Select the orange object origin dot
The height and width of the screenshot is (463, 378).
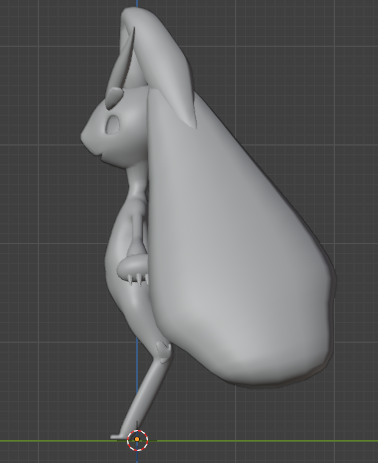(x=137, y=440)
